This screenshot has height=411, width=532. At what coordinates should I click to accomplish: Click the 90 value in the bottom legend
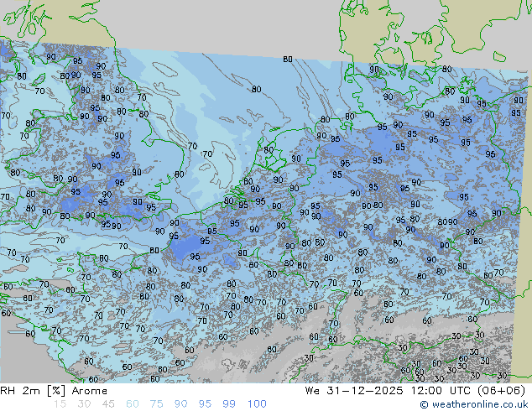[180, 404]
